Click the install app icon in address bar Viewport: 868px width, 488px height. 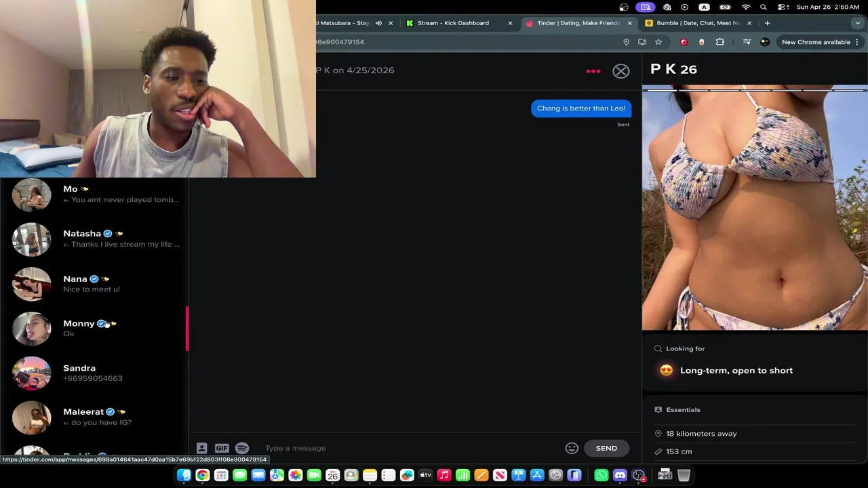coord(642,42)
